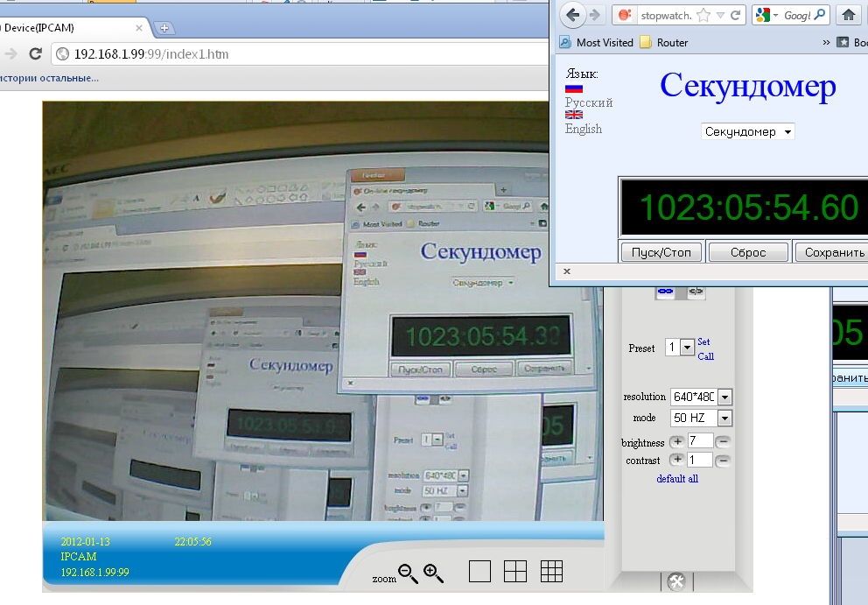Reload the IPCAM page in Chrome

(x=36, y=54)
